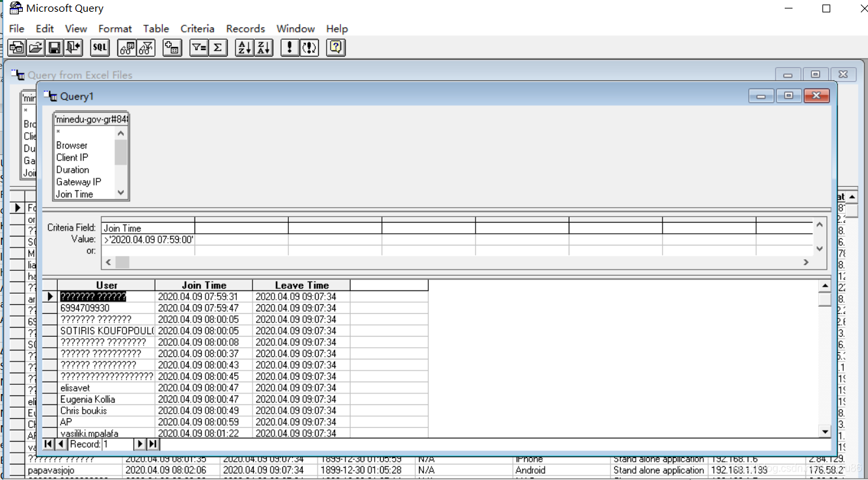Click the Cycle Through Totals sigma icon
The width and height of the screenshot is (868, 480).
pyautogui.click(x=217, y=48)
